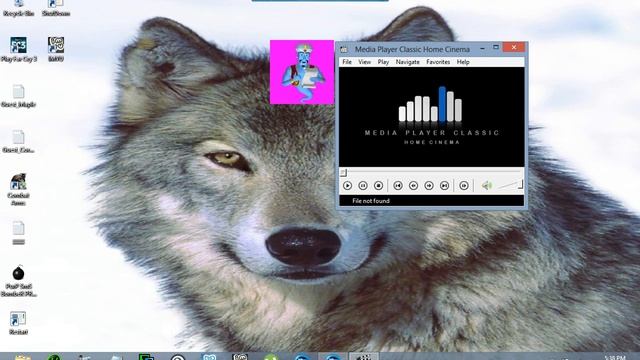Close the Media Player Classic window
This screenshot has height=360, width=640.
coord(513,47)
